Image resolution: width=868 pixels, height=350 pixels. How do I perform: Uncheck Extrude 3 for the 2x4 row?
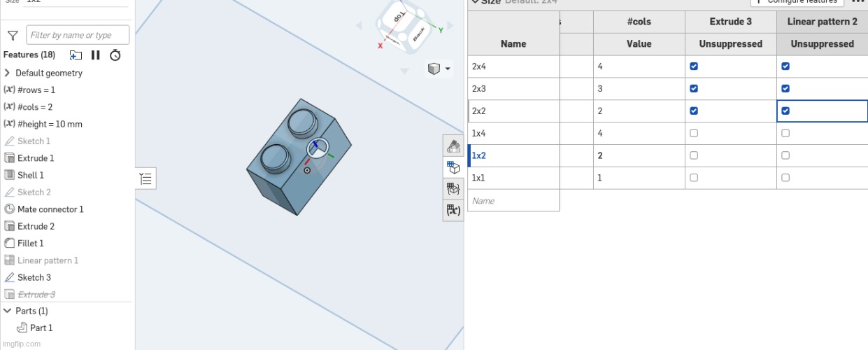(694, 66)
